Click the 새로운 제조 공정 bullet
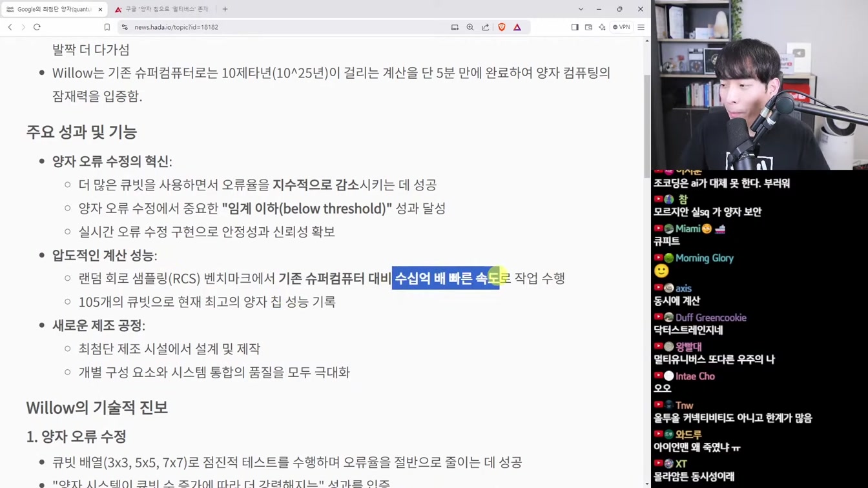Viewport: 868px width, 488px height. (99, 325)
